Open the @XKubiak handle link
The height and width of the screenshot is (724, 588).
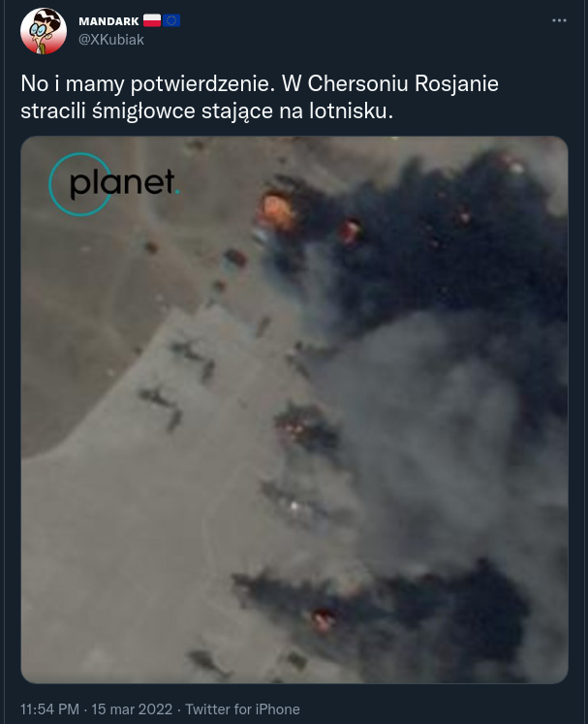click(x=111, y=40)
